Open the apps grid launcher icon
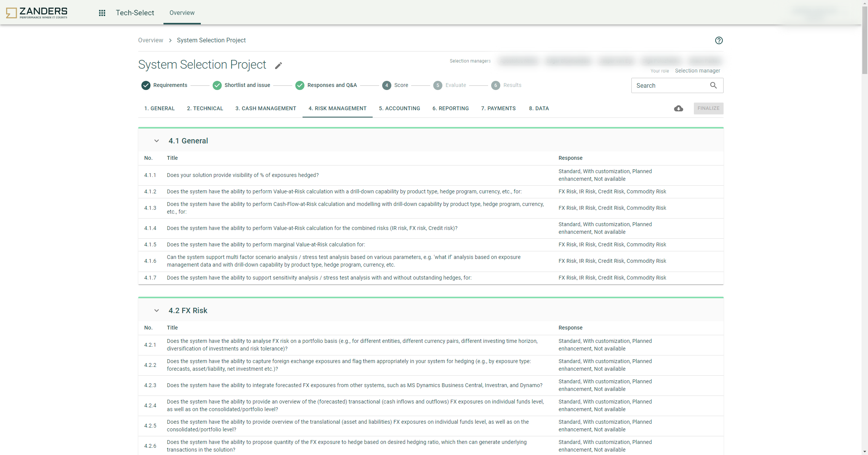868x455 pixels. coord(102,13)
